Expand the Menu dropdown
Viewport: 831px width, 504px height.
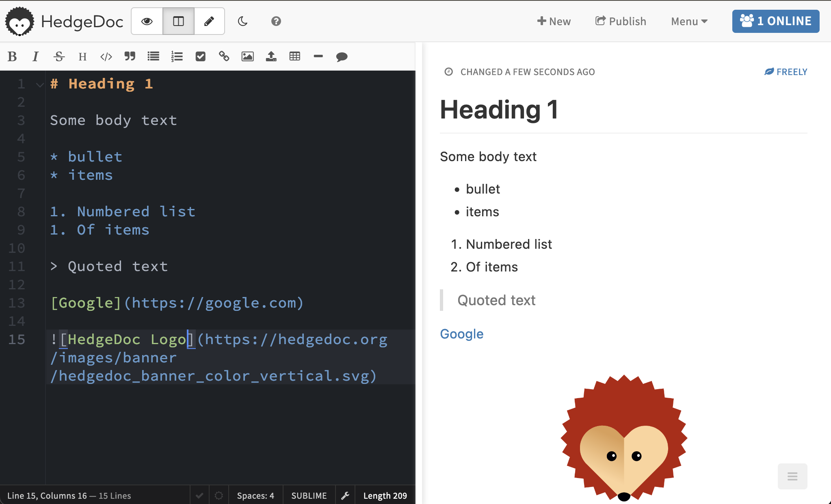click(x=688, y=22)
